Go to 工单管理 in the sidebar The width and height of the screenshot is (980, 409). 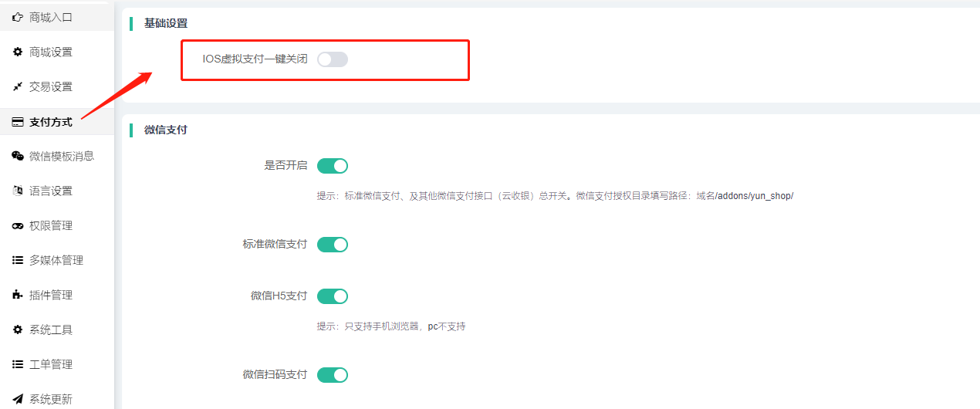tap(51, 364)
